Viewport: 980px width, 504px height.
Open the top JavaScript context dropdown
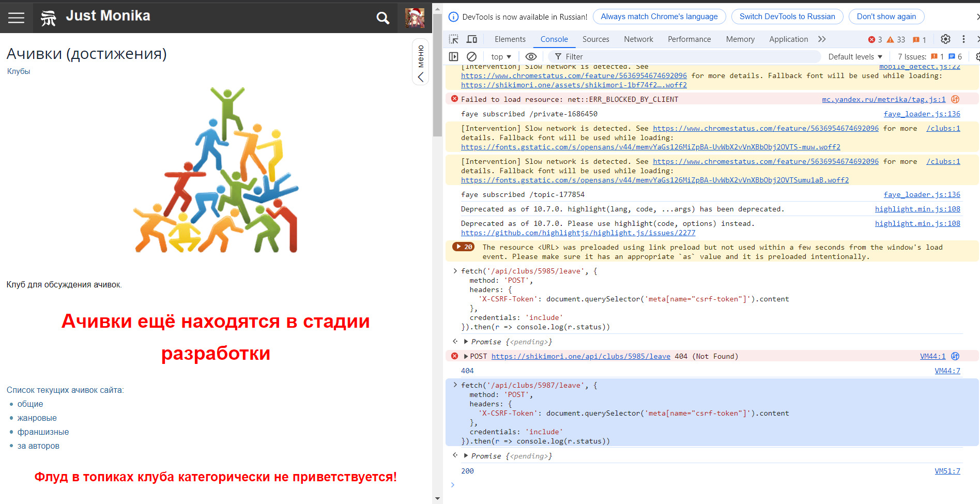coord(501,57)
